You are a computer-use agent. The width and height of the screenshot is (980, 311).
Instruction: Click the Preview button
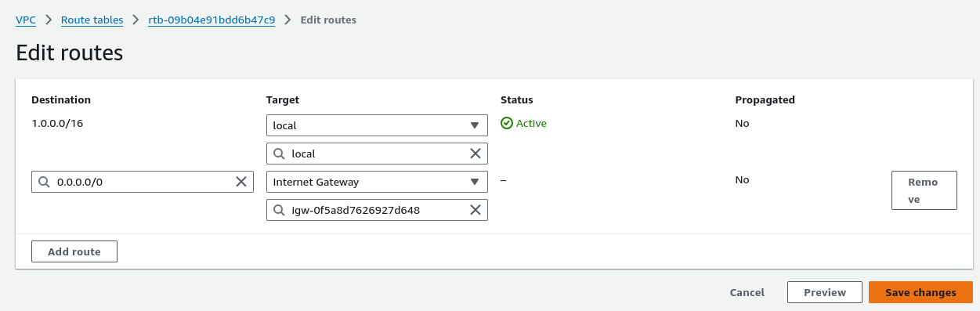pos(825,292)
